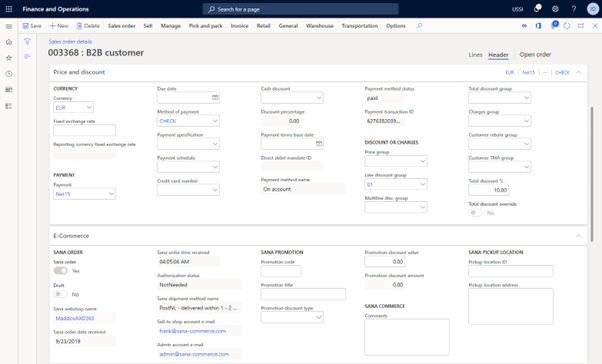The image size is (602, 364).
Task: Click the Pickup location ID field
Action: [511, 271]
